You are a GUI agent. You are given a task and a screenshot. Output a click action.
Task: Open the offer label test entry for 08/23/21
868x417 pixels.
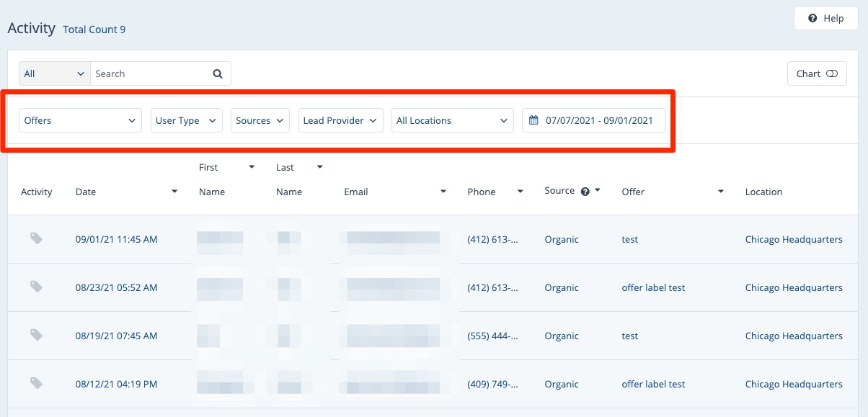tap(653, 287)
